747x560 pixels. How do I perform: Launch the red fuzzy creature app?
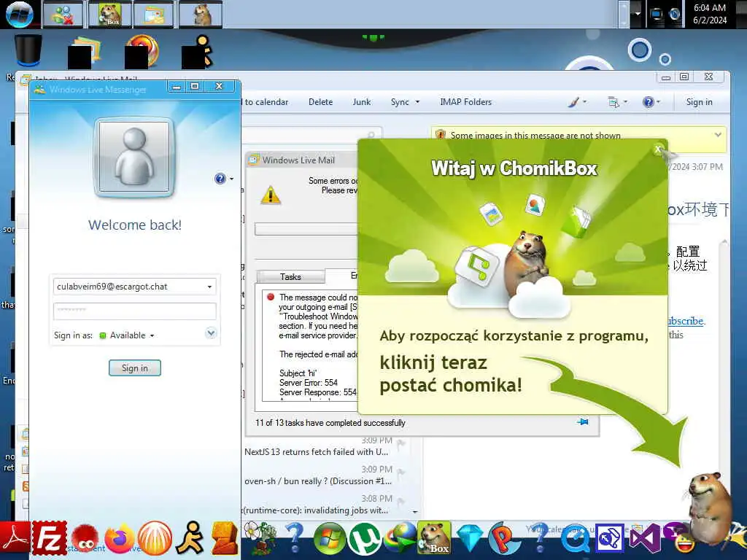(x=85, y=540)
